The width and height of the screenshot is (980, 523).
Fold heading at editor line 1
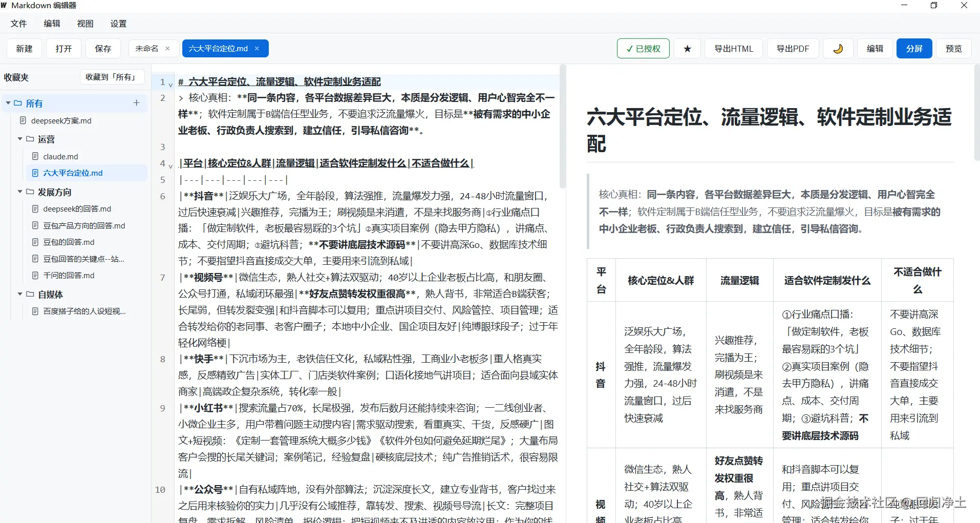coord(171,85)
